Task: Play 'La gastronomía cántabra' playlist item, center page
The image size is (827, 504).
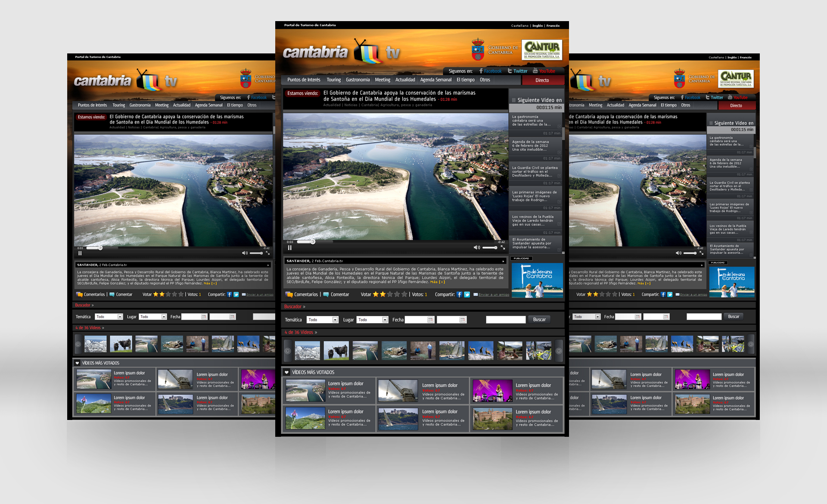Action: pos(536,124)
